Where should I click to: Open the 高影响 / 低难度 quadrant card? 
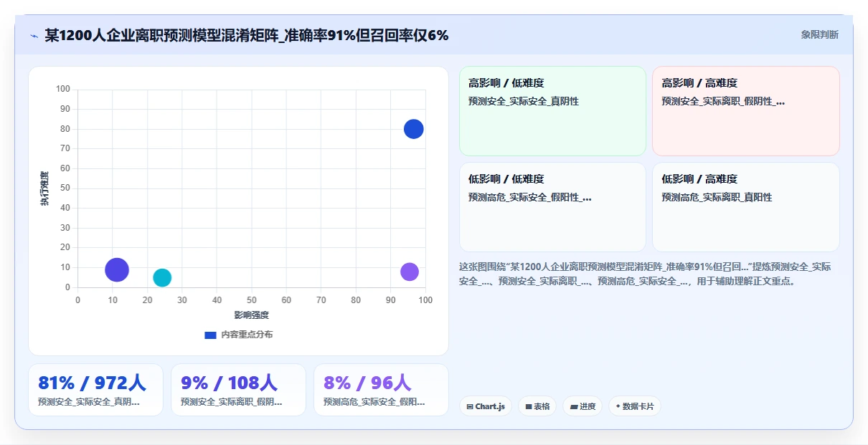[x=552, y=111]
